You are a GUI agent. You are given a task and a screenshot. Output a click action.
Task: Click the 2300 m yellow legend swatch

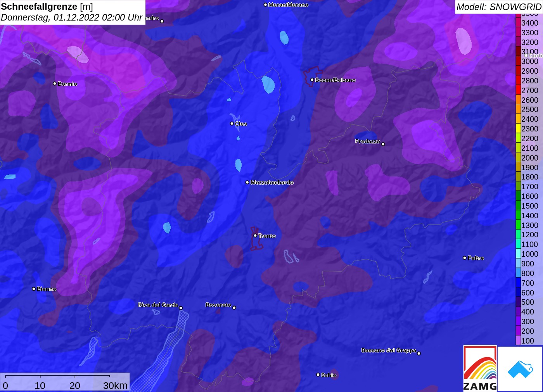coord(518,129)
